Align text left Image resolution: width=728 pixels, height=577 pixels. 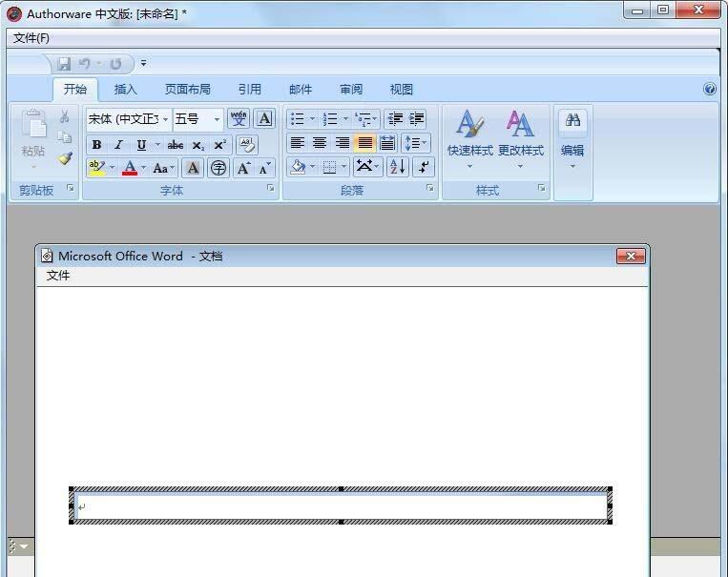(x=297, y=143)
